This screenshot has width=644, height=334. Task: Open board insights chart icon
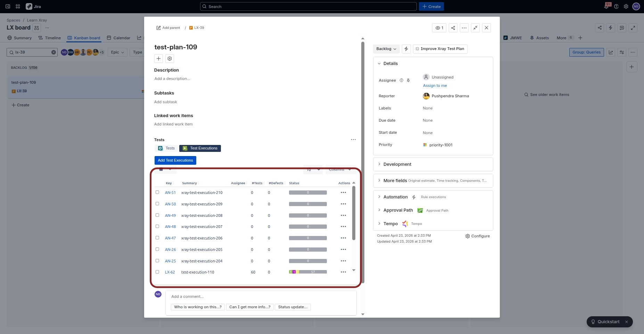(x=611, y=52)
